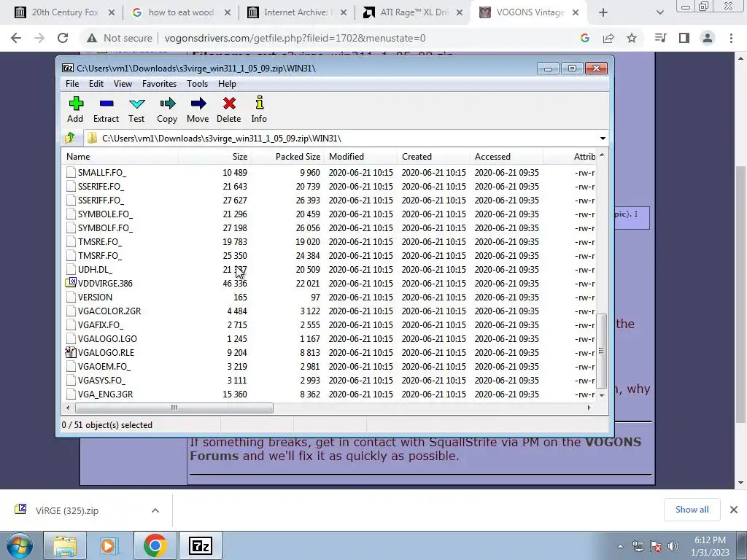The image size is (747, 560).
Task: Open Chrome tab search chevron
Action: [659, 12]
